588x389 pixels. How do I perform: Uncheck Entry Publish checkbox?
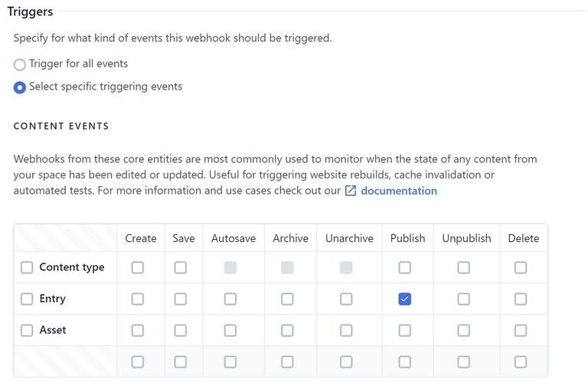tap(404, 299)
